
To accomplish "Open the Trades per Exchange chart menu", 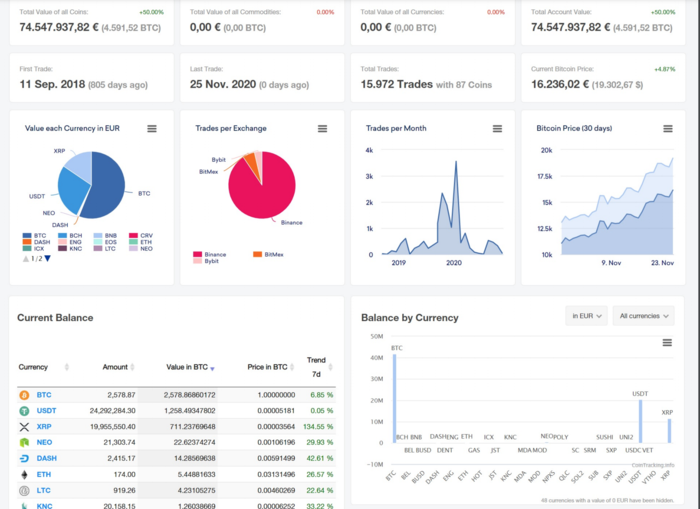I will [322, 129].
